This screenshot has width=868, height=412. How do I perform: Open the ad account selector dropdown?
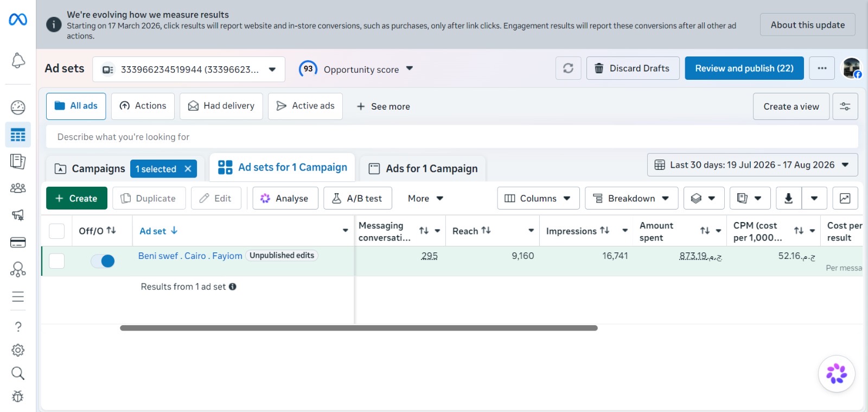coord(189,69)
